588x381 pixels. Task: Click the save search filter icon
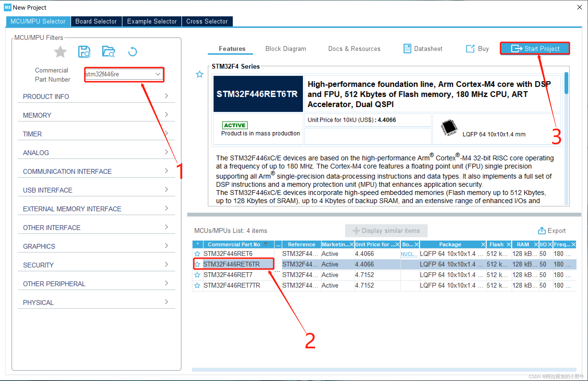[84, 52]
